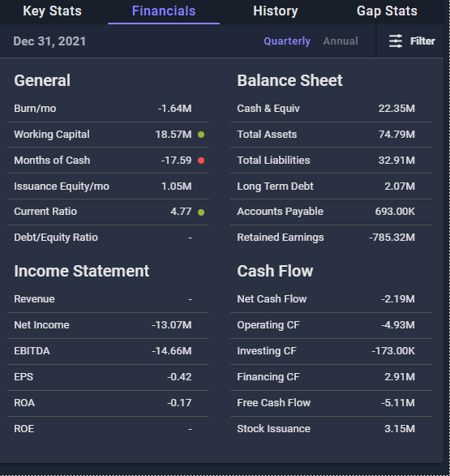Screen dimensions: 450x476
Task: Select the Burn/mo label
Action: point(35,109)
